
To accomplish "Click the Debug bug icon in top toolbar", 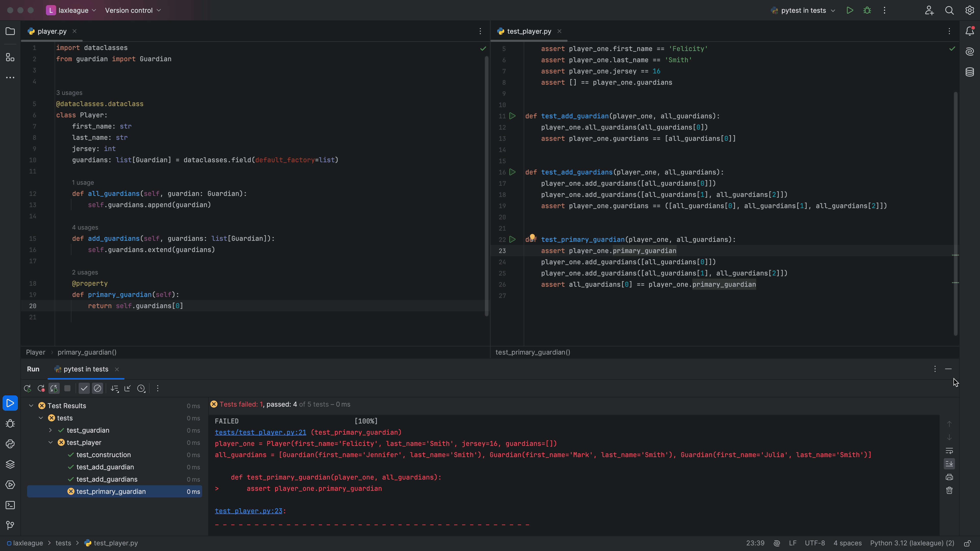I will point(867,10).
